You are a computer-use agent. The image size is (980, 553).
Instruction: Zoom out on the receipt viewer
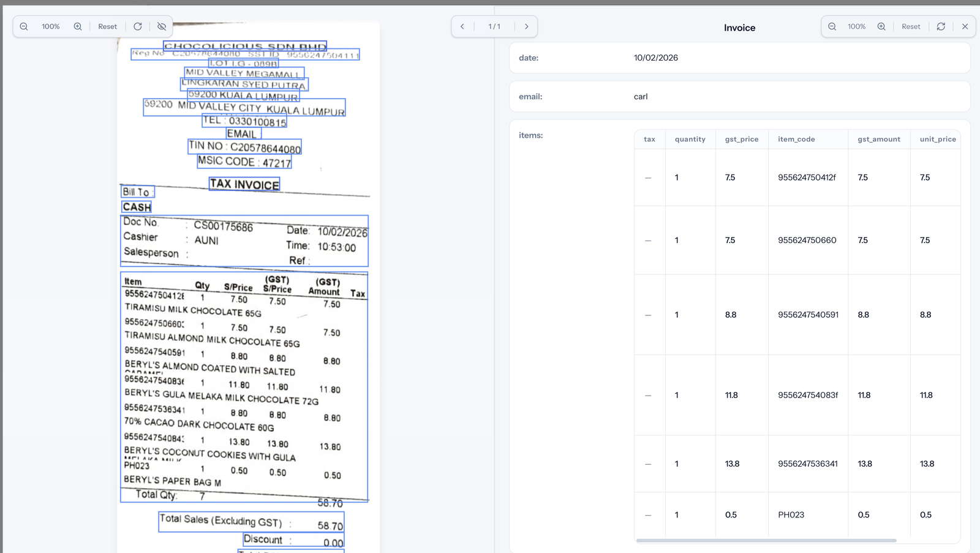[24, 26]
